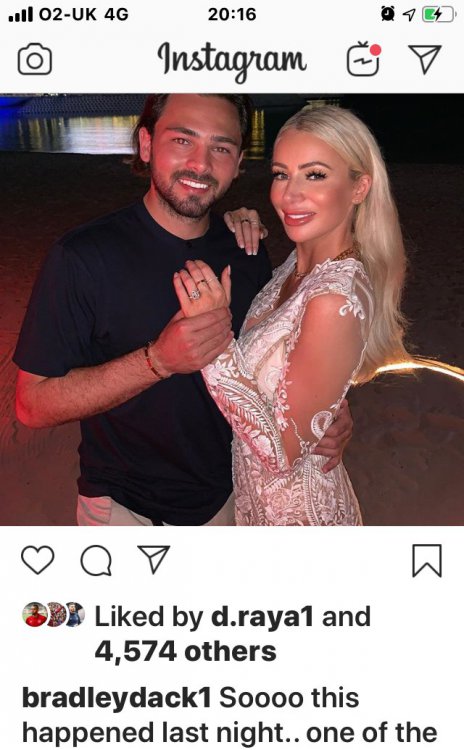
Task: Tap the comment speech bubble icon
Action: [x=96, y=560]
